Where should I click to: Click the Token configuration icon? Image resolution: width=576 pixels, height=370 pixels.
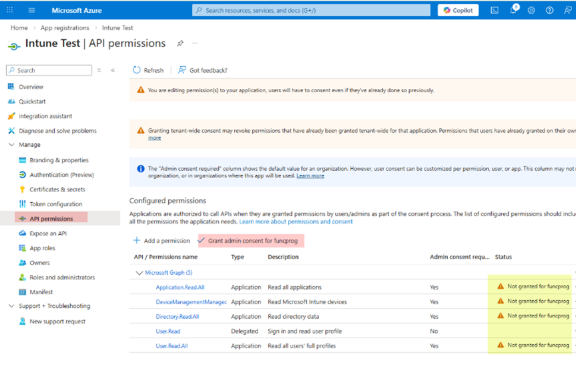[x=22, y=204]
